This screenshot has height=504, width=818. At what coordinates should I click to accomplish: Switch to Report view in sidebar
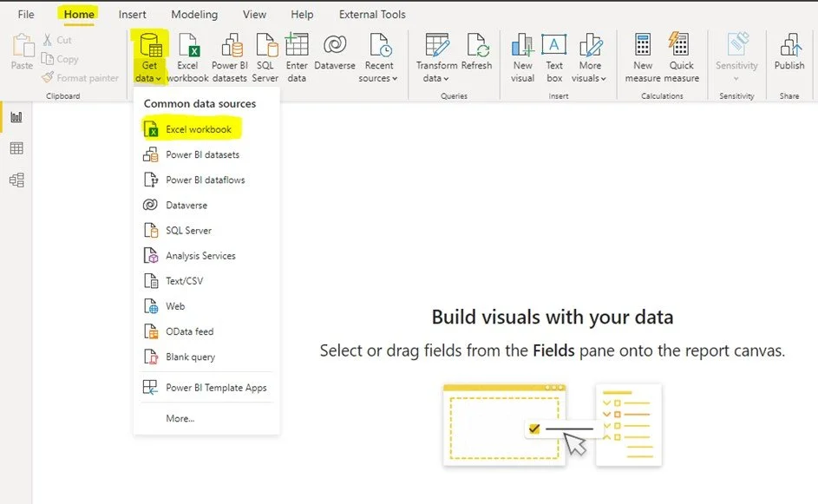[x=16, y=117]
